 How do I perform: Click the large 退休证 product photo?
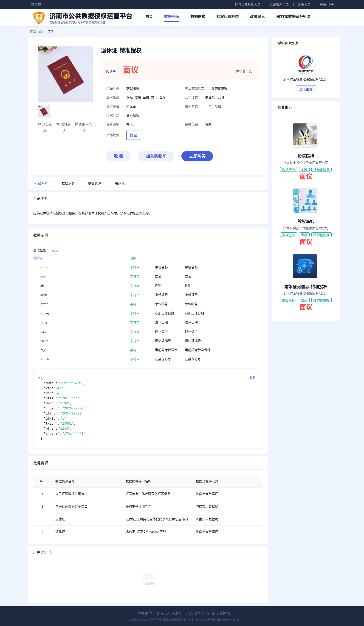pyautogui.click(x=65, y=74)
